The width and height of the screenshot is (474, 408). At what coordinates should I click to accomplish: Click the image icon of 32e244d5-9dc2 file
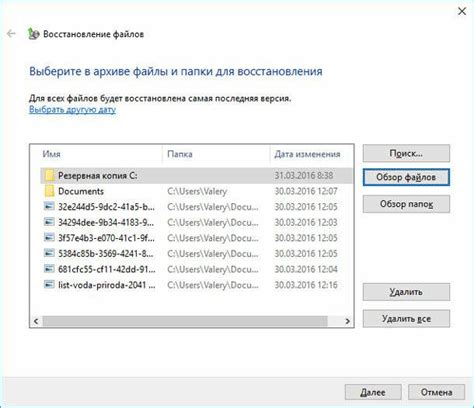tap(49, 206)
